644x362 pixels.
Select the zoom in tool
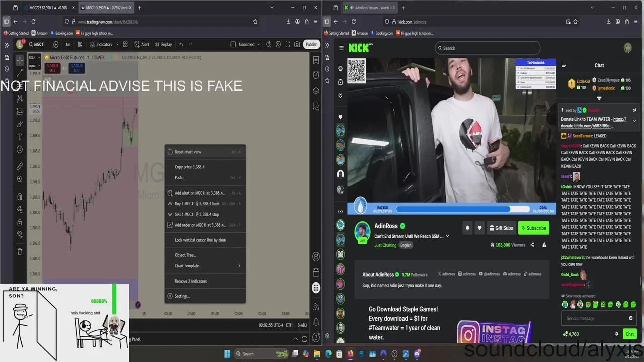point(20,179)
